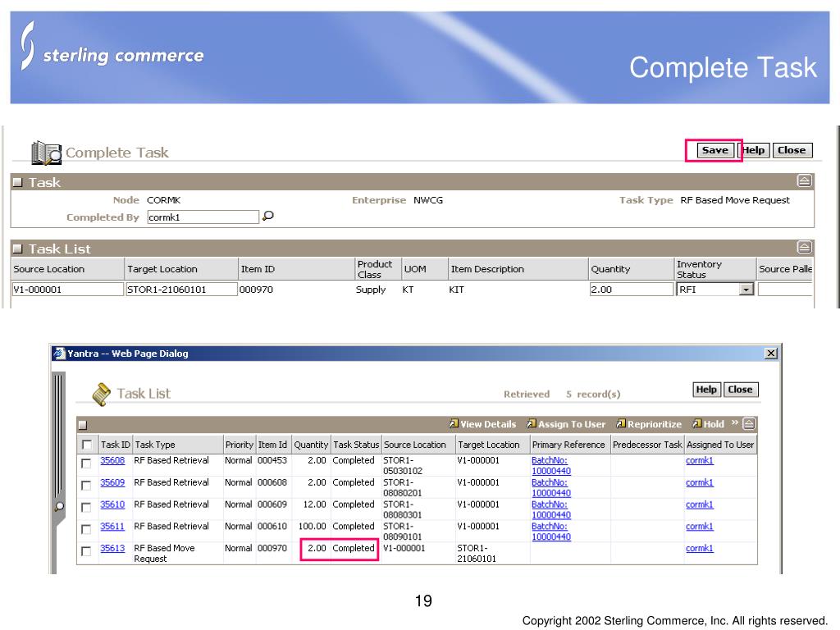Click the Priority column header
The image size is (840, 630).
pyautogui.click(x=239, y=445)
